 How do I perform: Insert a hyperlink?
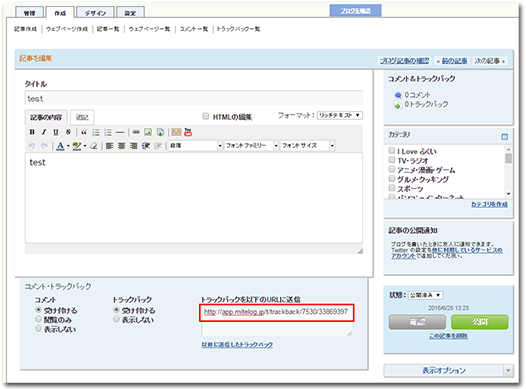tap(136, 132)
